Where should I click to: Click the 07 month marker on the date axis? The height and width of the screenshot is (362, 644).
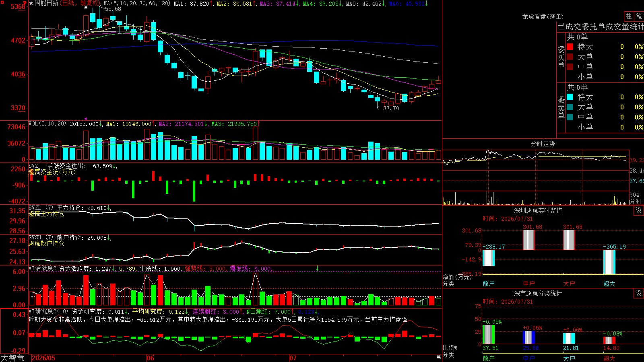click(x=293, y=358)
